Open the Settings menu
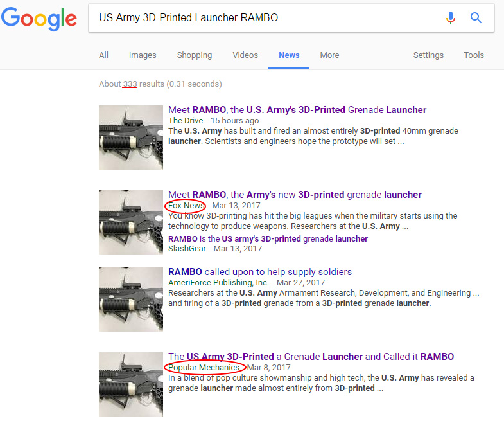The image size is (504, 421). (x=428, y=55)
